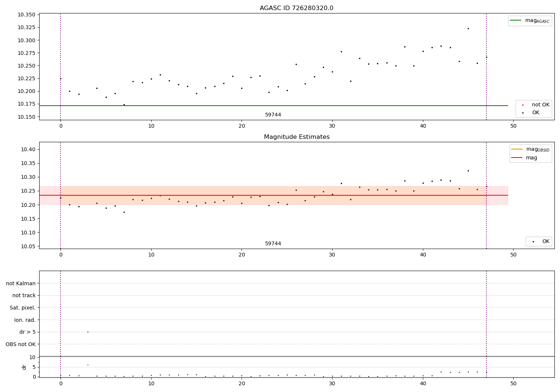Viewport: 560px width, 392px height.
Task: Click the 'Magnitude Estimates' plot title
Action: (296, 137)
